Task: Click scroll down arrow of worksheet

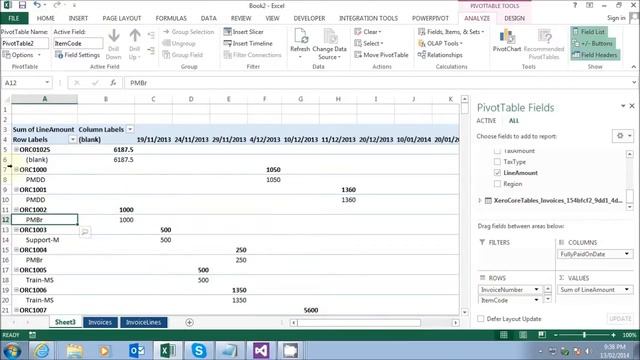Action: [464, 312]
